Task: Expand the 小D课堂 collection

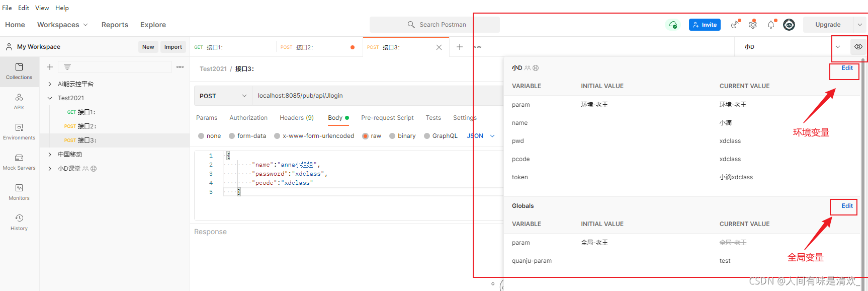Action: coord(50,169)
